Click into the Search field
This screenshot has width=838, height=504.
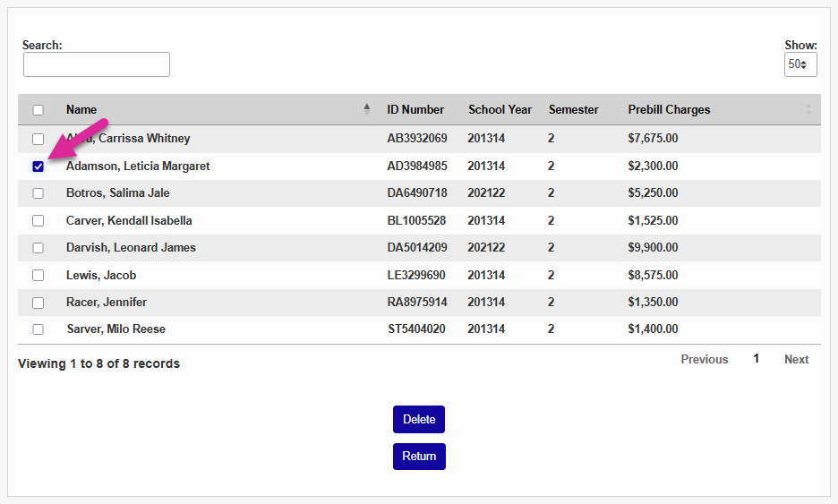(x=97, y=64)
